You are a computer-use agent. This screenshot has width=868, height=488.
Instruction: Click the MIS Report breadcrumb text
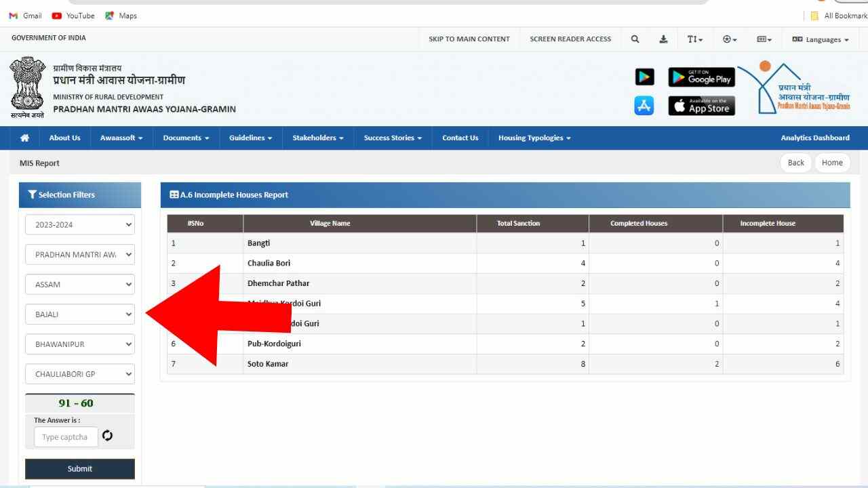(x=39, y=163)
